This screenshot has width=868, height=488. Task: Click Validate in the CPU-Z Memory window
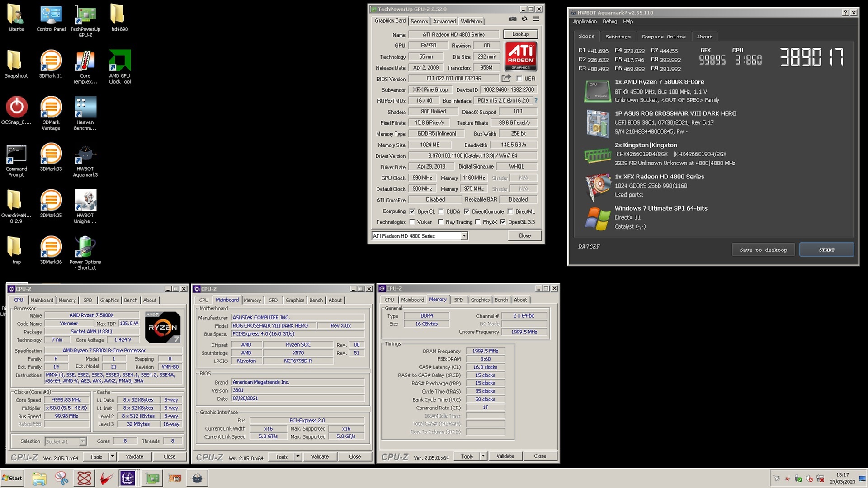505,456
